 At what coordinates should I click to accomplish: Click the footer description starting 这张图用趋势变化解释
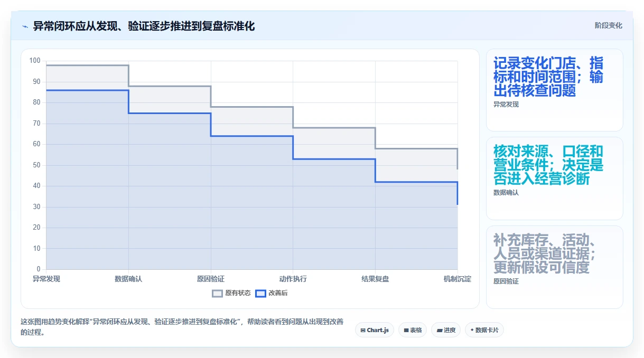182,327
